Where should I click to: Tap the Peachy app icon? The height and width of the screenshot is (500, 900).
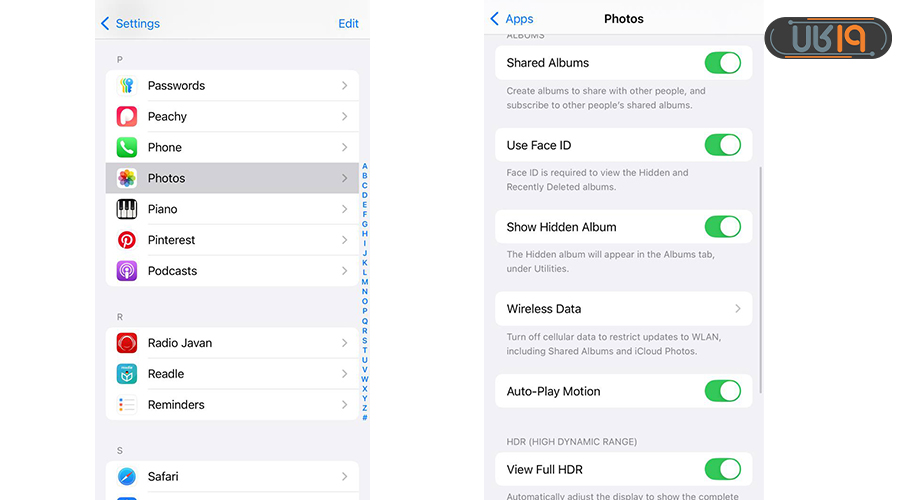(127, 117)
